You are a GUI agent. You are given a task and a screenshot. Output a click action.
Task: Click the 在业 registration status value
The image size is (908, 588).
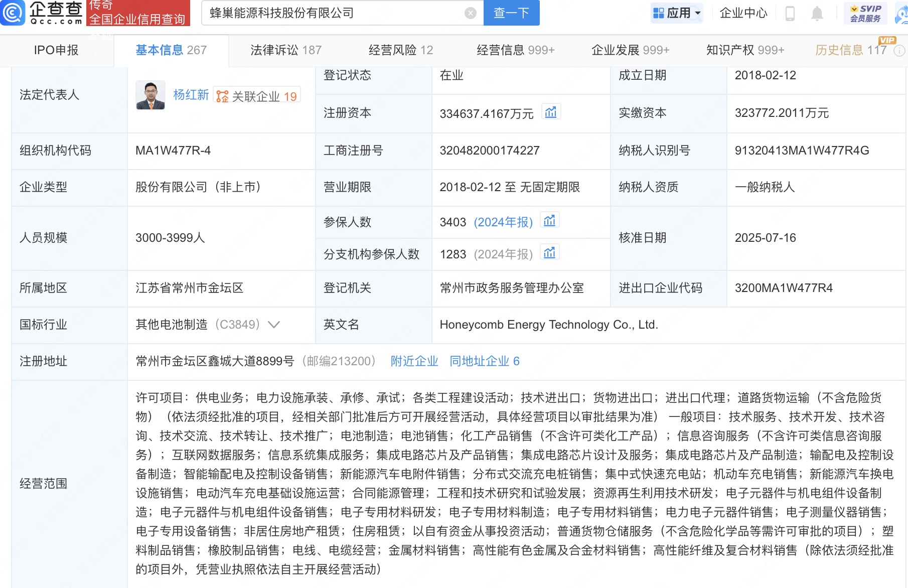(451, 75)
